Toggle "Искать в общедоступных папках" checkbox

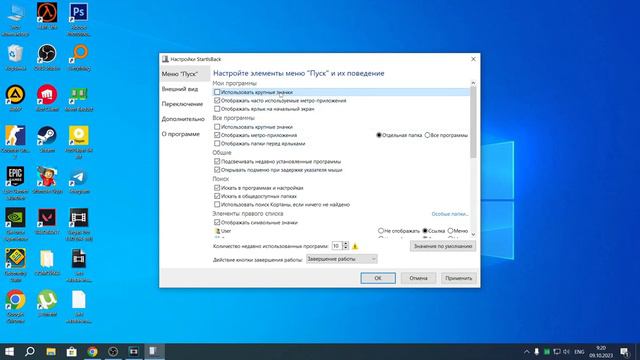[217, 196]
